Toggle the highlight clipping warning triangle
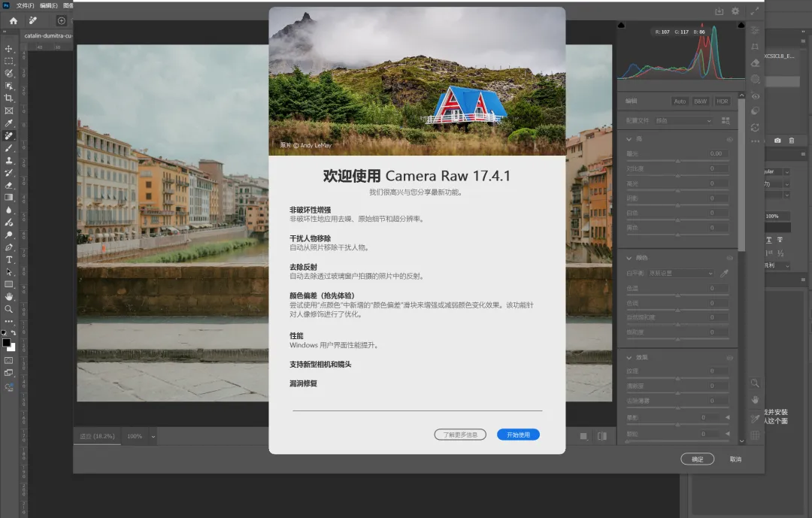The image size is (812, 518). 741,25
